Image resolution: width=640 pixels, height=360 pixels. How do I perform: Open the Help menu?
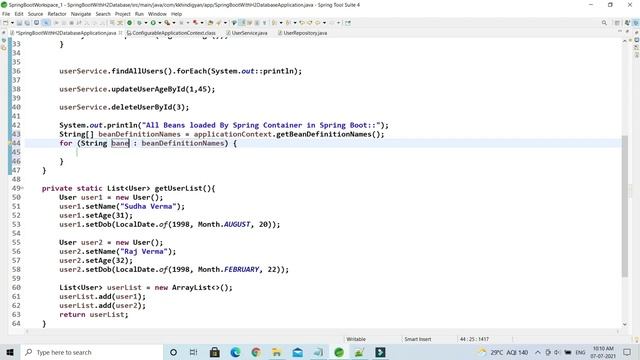176,14
